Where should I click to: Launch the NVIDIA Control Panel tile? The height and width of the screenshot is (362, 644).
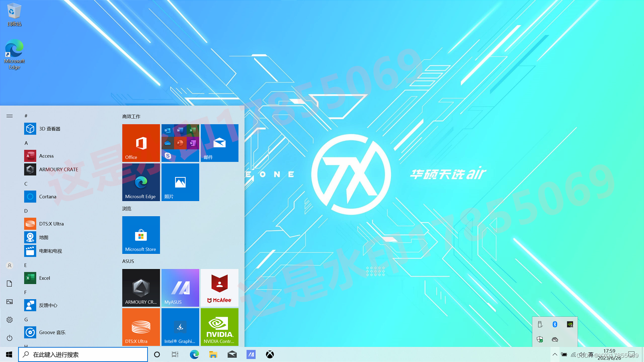pyautogui.click(x=220, y=327)
